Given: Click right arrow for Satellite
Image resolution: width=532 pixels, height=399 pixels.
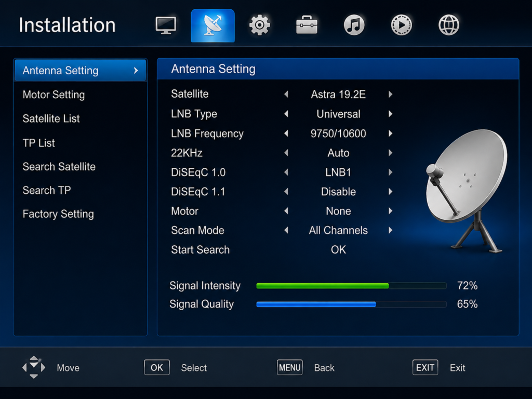Looking at the screenshot, I should 391,95.
